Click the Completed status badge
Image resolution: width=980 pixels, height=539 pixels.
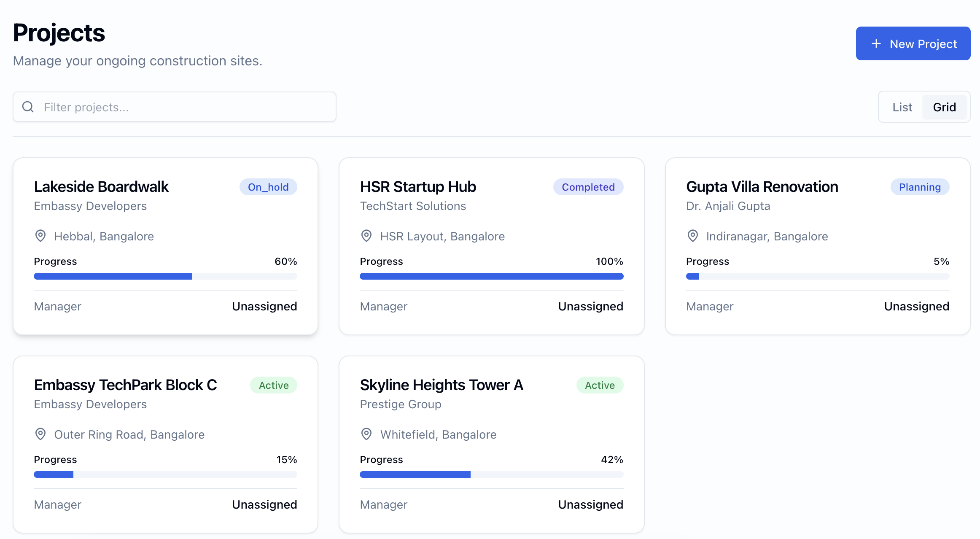[x=588, y=187]
